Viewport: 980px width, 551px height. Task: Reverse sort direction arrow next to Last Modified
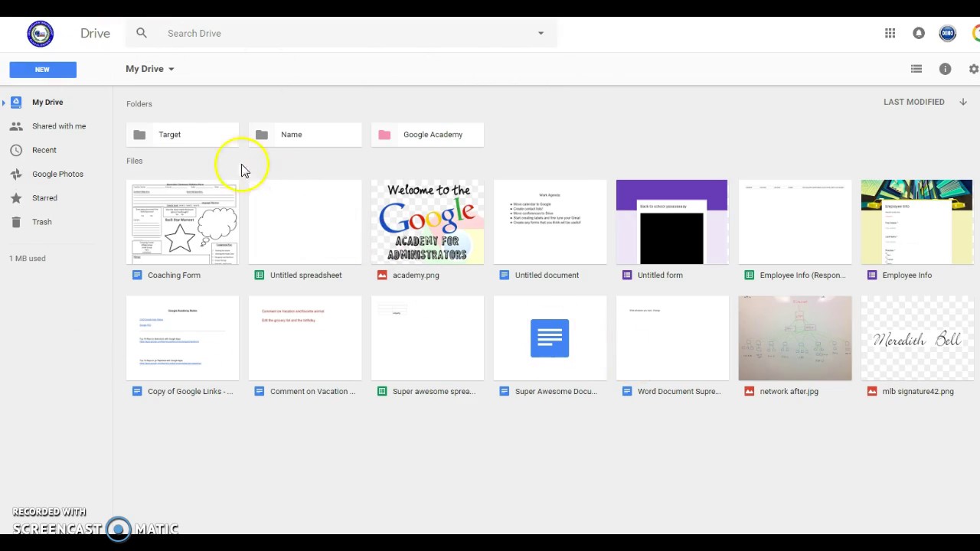point(963,102)
